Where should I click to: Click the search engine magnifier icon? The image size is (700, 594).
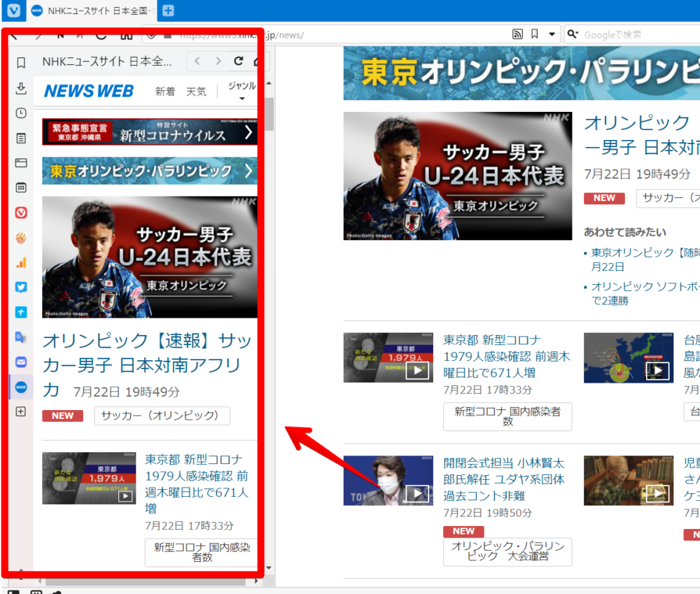pyautogui.click(x=573, y=34)
